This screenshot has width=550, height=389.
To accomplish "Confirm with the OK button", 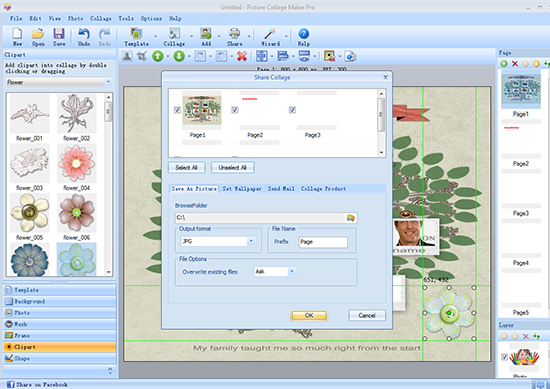I will click(309, 315).
